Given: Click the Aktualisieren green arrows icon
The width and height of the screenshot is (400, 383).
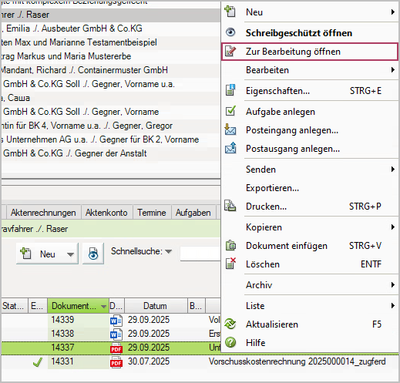Looking at the screenshot, I should point(230,324).
